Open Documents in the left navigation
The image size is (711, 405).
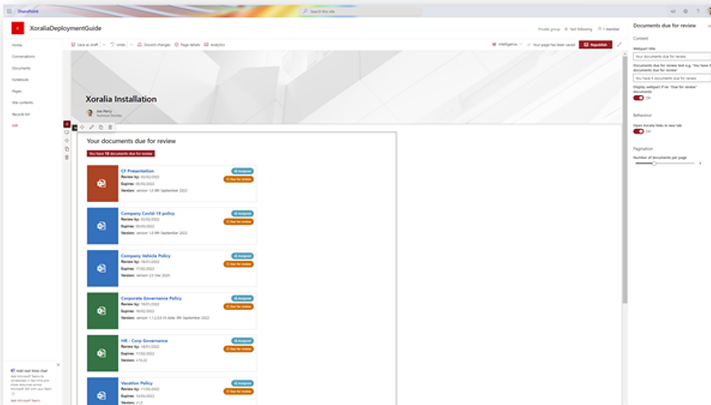point(21,68)
